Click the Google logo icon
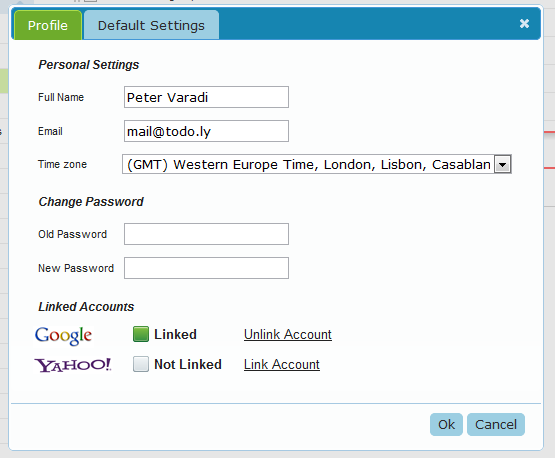 click(x=63, y=335)
